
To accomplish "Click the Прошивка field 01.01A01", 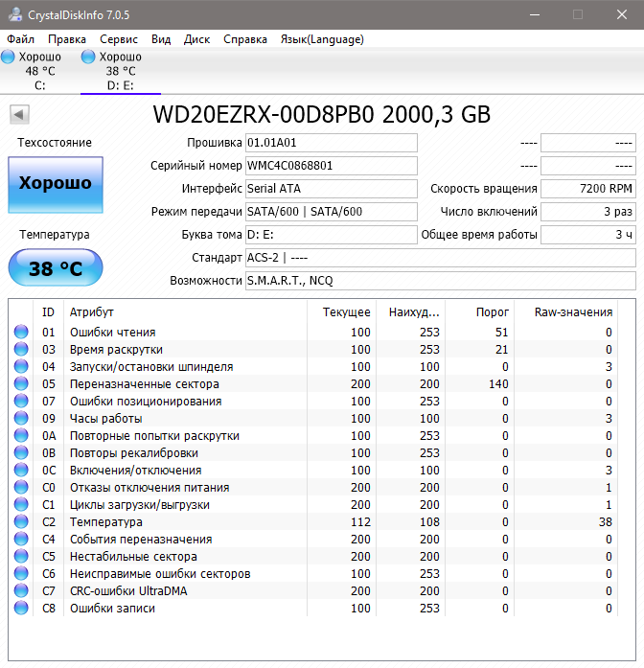I will [x=332, y=143].
